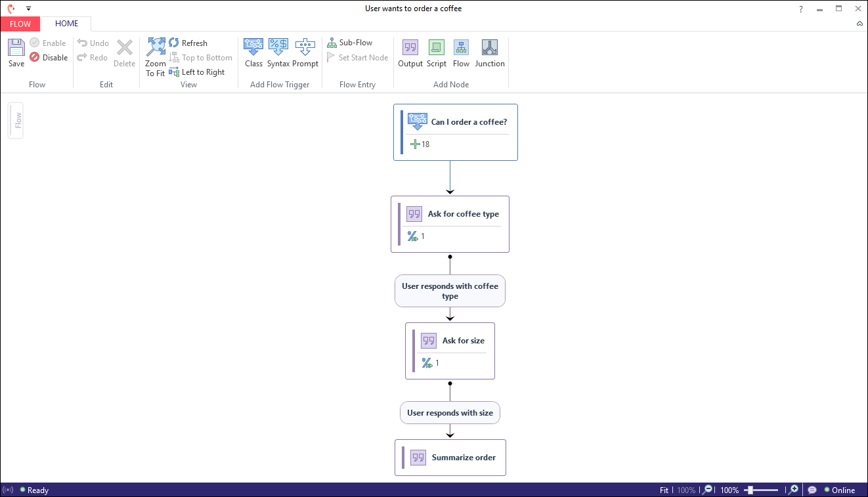
Task: Click the Enable flow button
Action: click(47, 43)
